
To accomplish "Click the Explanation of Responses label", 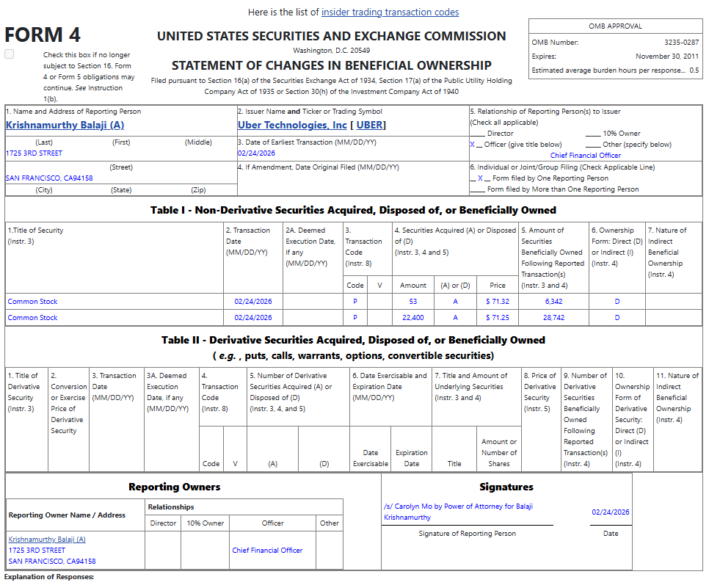I will pyautogui.click(x=49, y=577).
